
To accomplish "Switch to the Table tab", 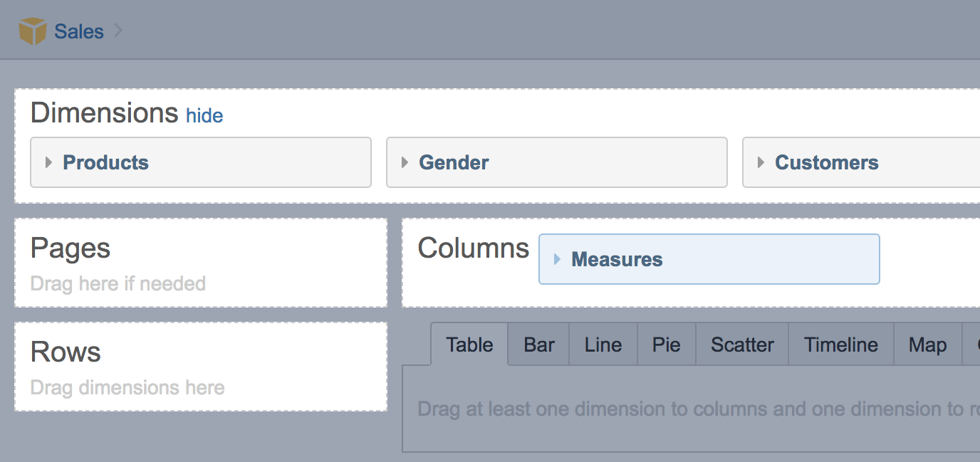I will pos(469,345).
